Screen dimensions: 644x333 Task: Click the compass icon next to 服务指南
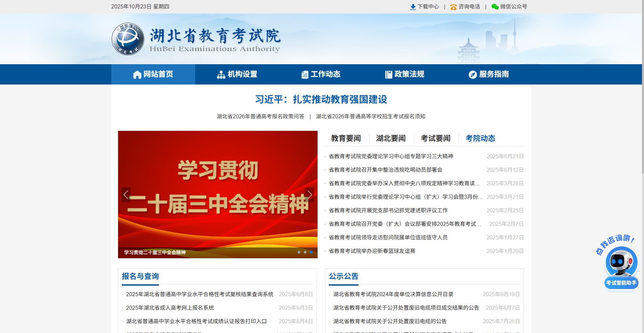(x=473, y=74)
